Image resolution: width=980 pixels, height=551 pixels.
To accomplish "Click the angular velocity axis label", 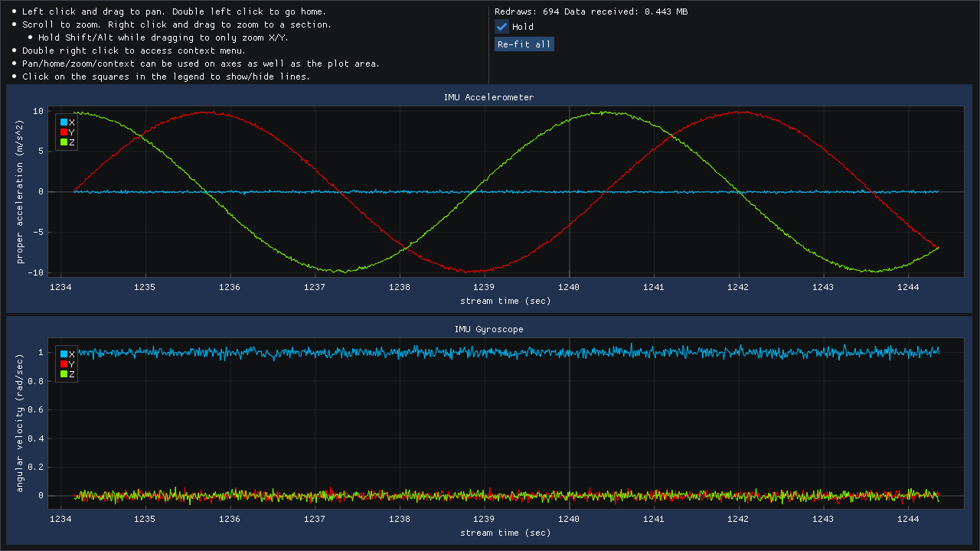I will point(21,423).
